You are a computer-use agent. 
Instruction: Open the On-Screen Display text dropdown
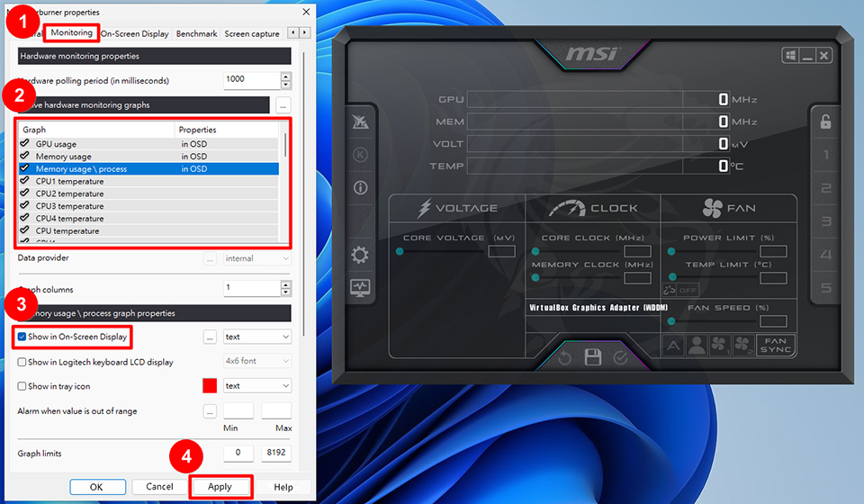coord(257,337)
